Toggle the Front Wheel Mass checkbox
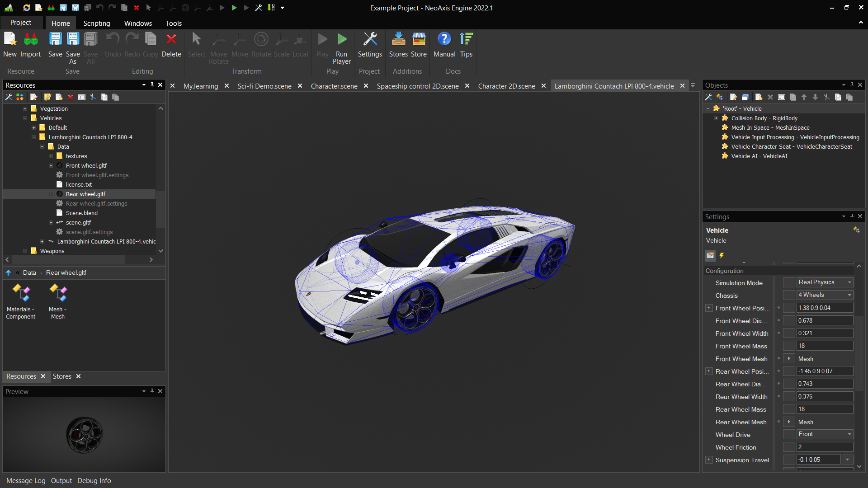Screen dimensions: 868x488 coord(789,346)
